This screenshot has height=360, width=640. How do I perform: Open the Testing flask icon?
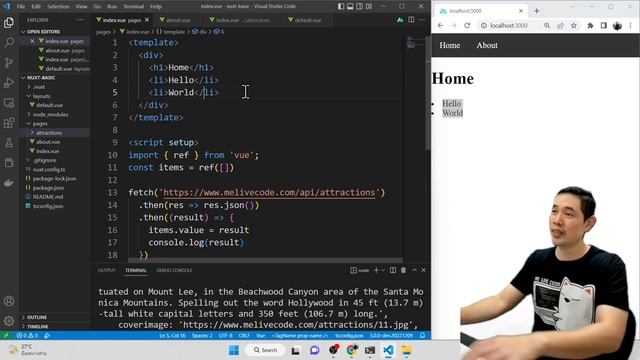pos(9,143)
